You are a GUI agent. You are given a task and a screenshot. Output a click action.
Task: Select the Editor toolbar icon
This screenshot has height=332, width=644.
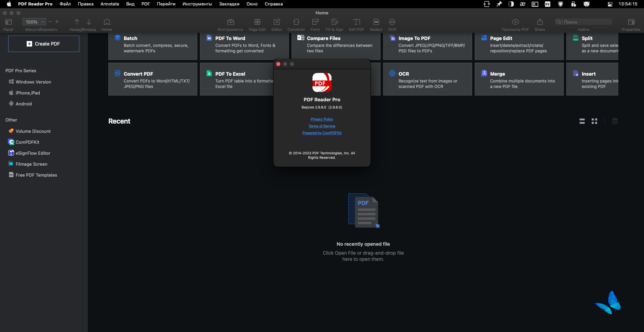point(277,22)
